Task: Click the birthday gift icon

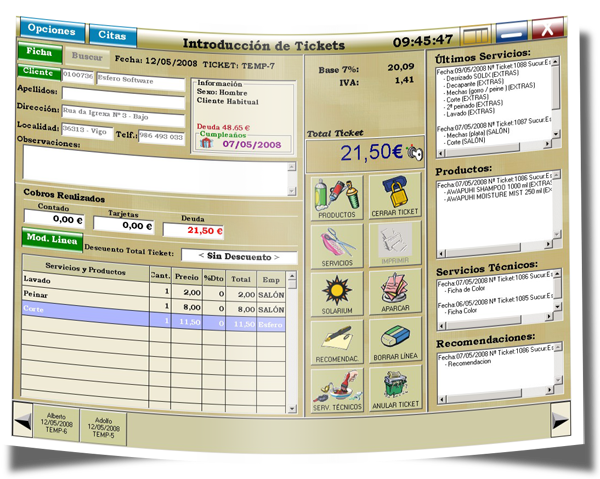Action: pos(206,143)
